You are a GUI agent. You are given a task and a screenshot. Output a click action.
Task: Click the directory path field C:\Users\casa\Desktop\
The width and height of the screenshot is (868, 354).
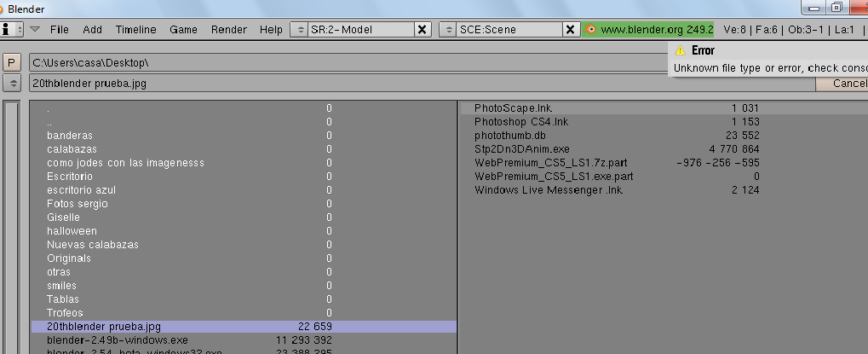[348, 62]
